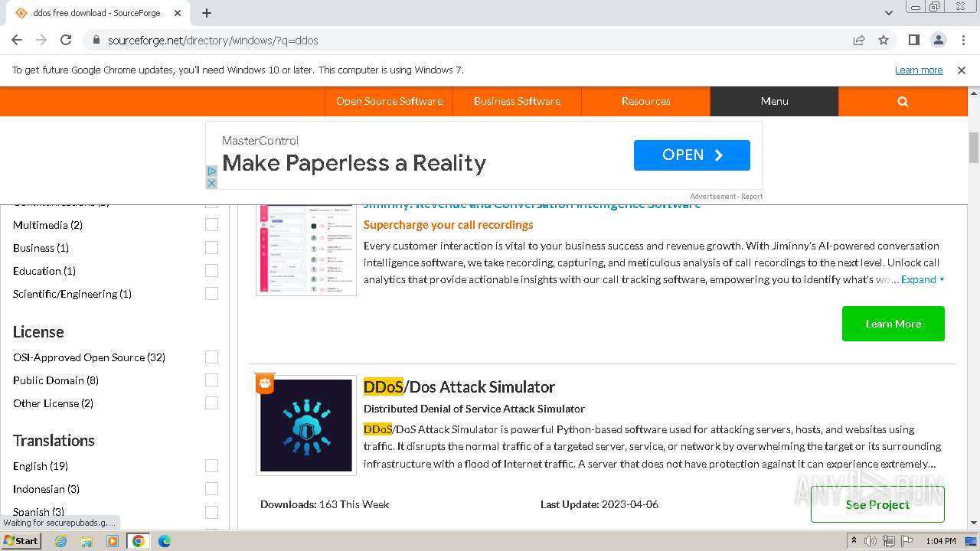Open Windows Media Player from the taskbar
980x551 pixels.
point(113,541)
